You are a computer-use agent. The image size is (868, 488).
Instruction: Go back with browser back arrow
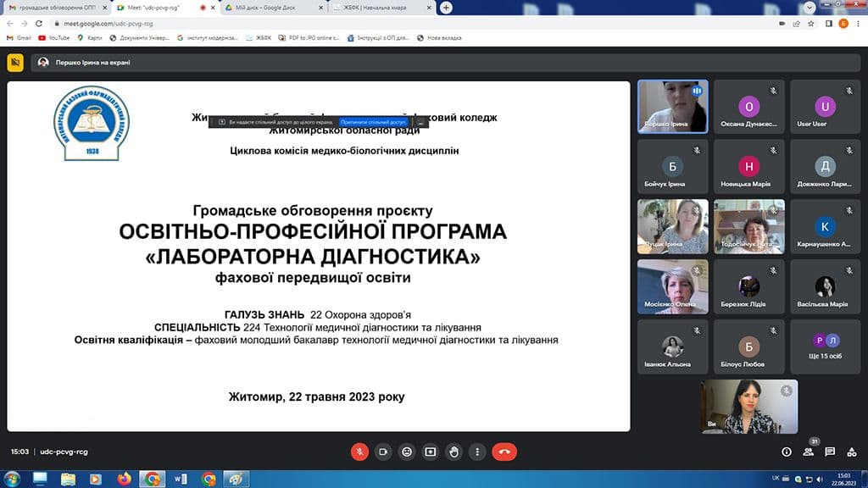click(10, 24)
